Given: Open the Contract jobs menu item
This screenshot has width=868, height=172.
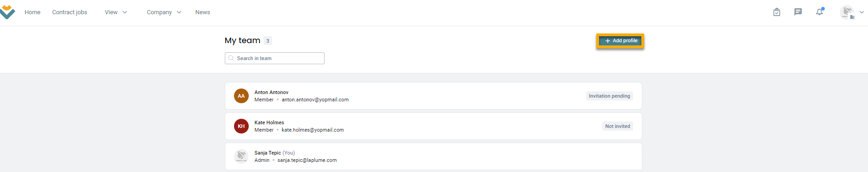Looking at the screenshot, I should tap(69, 12).
